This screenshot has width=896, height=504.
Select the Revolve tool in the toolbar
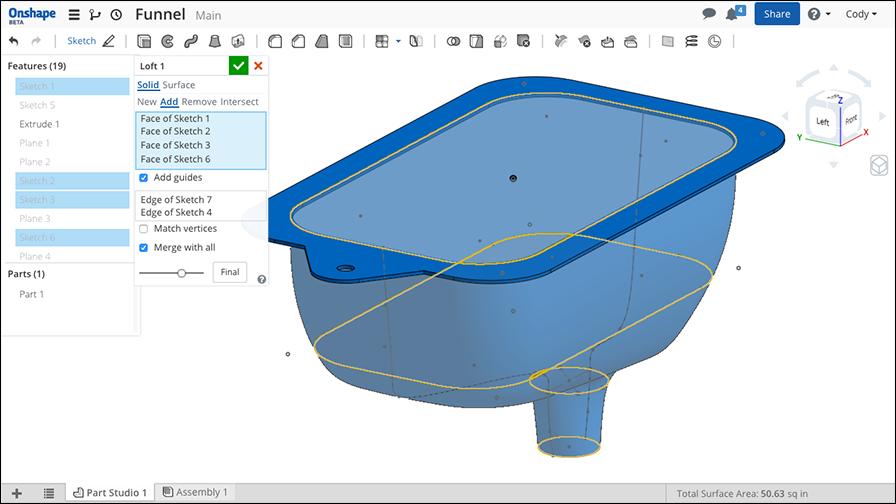[167, 41]
